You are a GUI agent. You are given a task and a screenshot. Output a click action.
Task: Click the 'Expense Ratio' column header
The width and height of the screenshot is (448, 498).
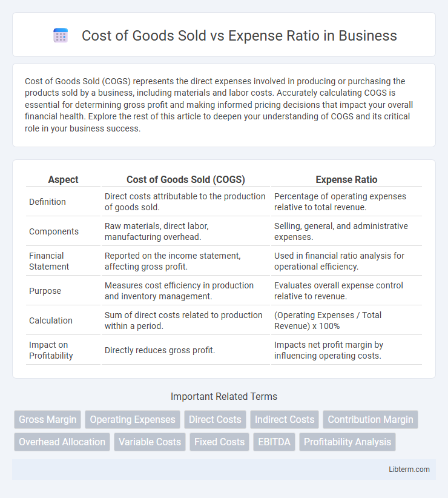(346, 179)
